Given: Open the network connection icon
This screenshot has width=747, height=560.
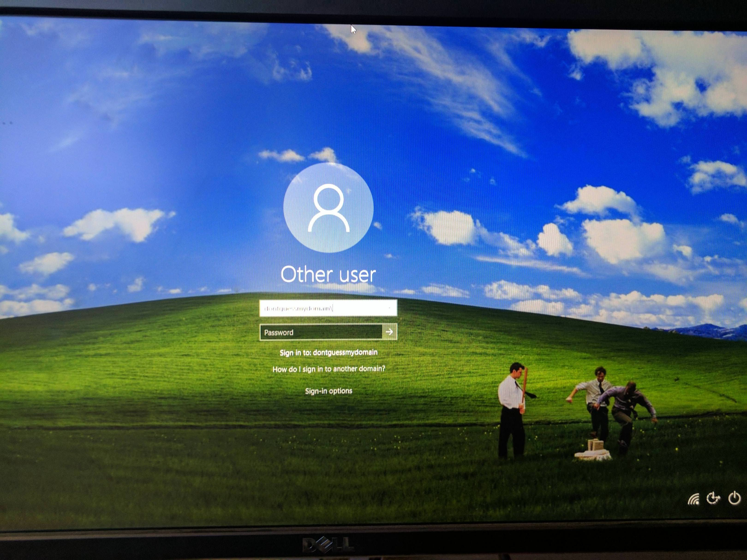Looking at the screenshot, I should 693,499.
